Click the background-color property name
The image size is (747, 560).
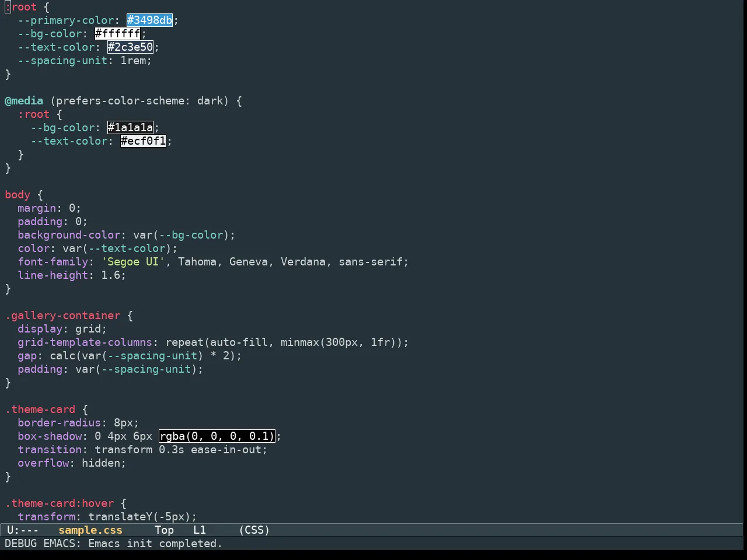point(68,235)
